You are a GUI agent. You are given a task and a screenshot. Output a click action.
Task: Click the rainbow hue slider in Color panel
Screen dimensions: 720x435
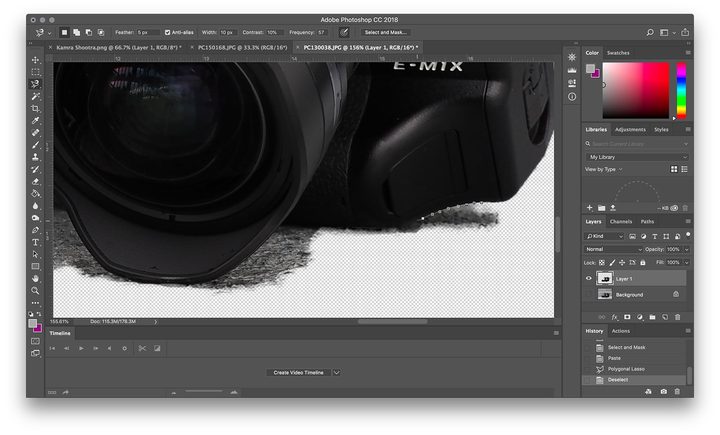[x=681, y=90]
